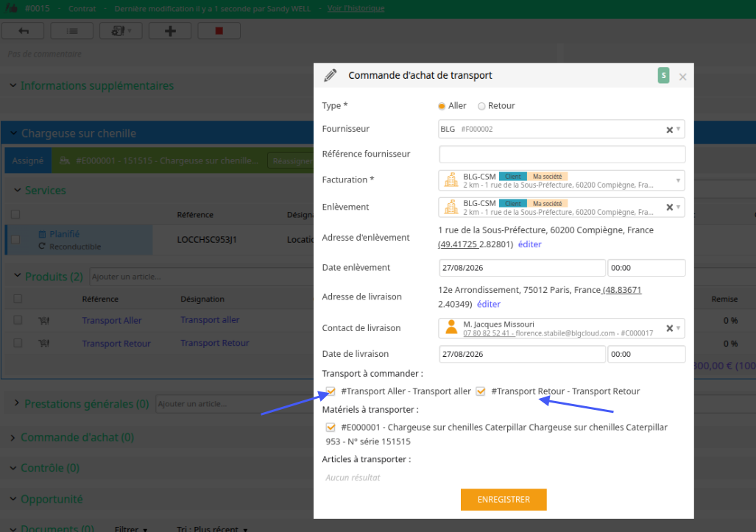Select the Retour radio button
Screen dimensions: 756x532
pos(481,106)
